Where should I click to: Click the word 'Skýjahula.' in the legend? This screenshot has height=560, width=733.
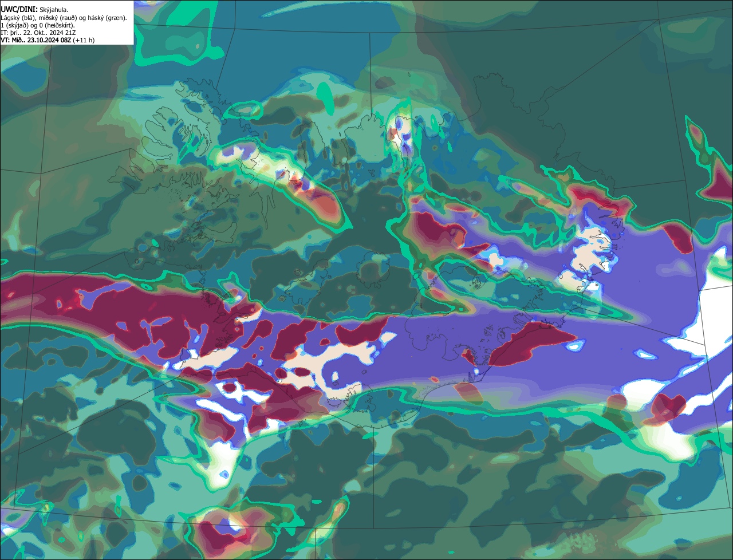(54, 10)
